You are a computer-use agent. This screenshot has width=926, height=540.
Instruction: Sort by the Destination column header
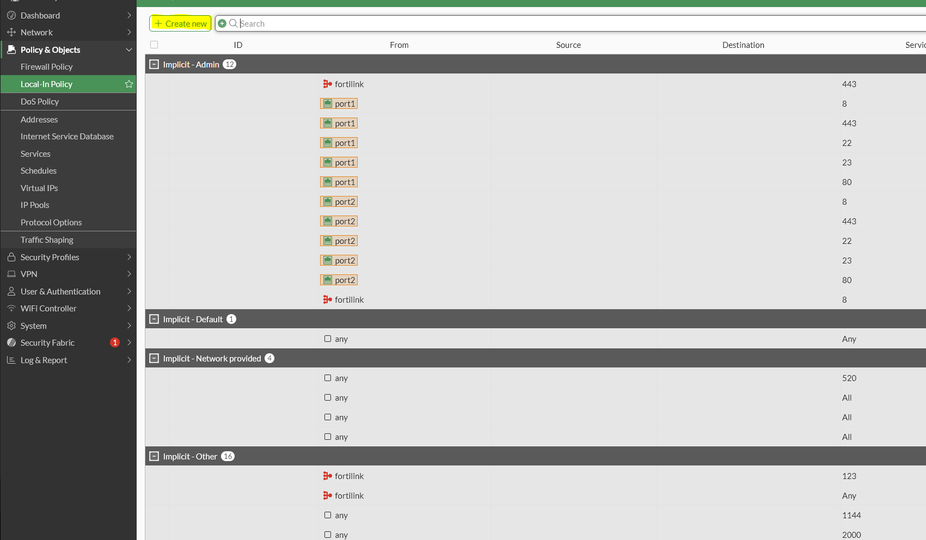click(x=743, y=45)
